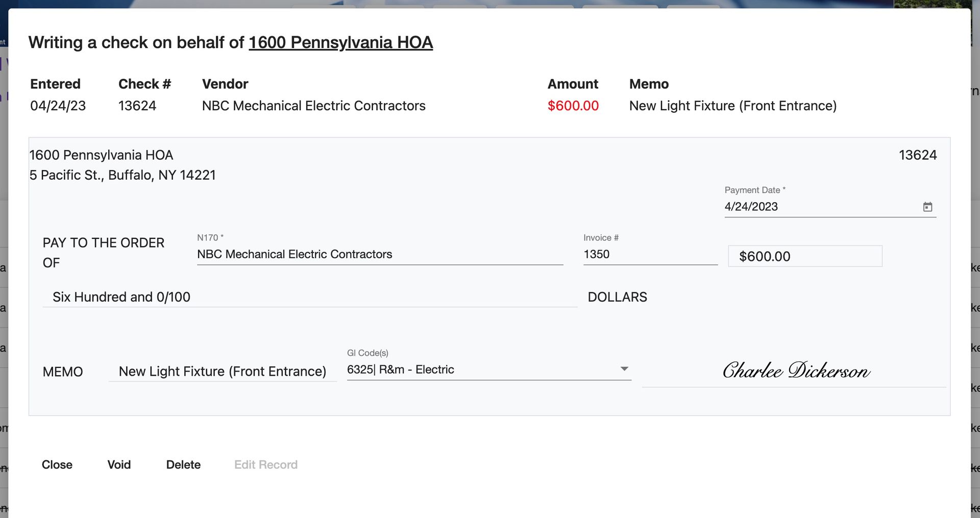Open the 1600 Pennsylvania HOA link

click(x=340, y=43)
